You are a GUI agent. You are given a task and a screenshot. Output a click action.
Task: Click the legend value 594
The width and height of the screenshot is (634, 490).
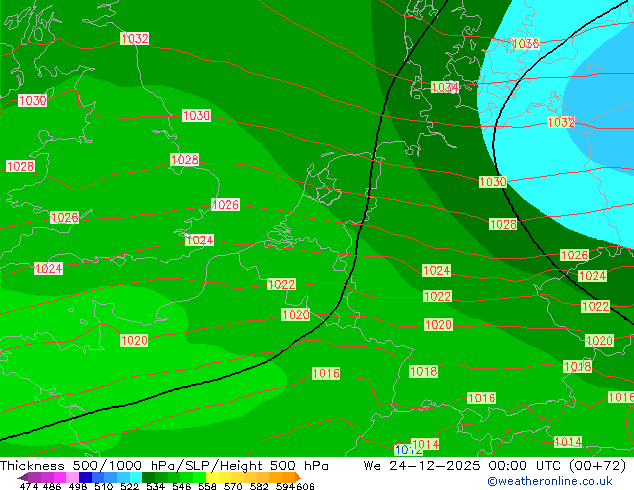click(285, 486)
